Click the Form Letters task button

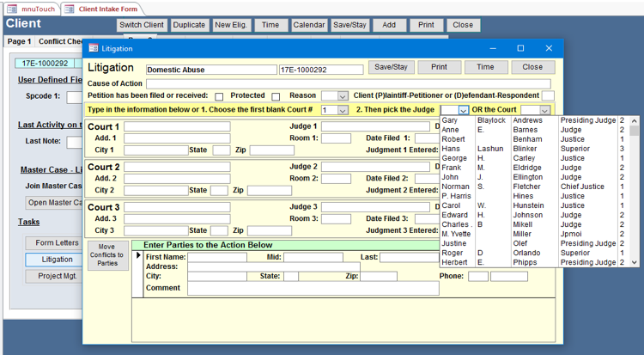tap(58, 243)
